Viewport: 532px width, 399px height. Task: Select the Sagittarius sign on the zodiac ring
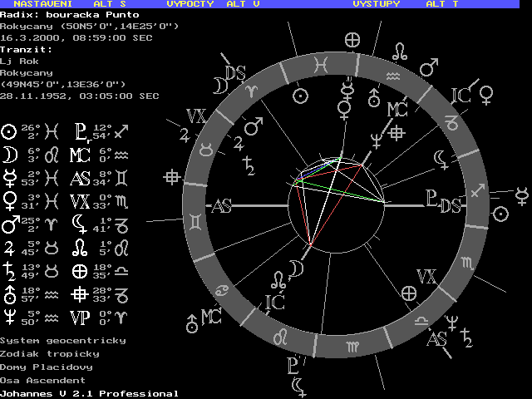479,193
